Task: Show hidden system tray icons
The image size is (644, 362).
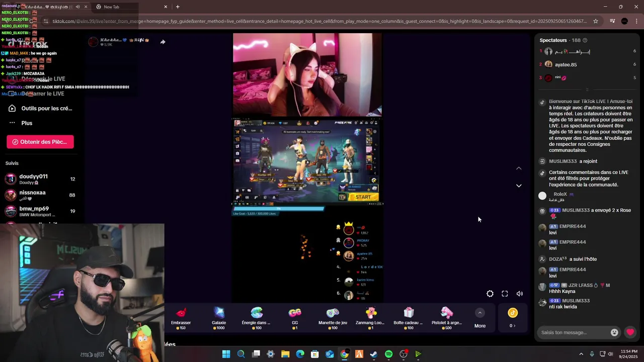Action: tap(581, 354)
